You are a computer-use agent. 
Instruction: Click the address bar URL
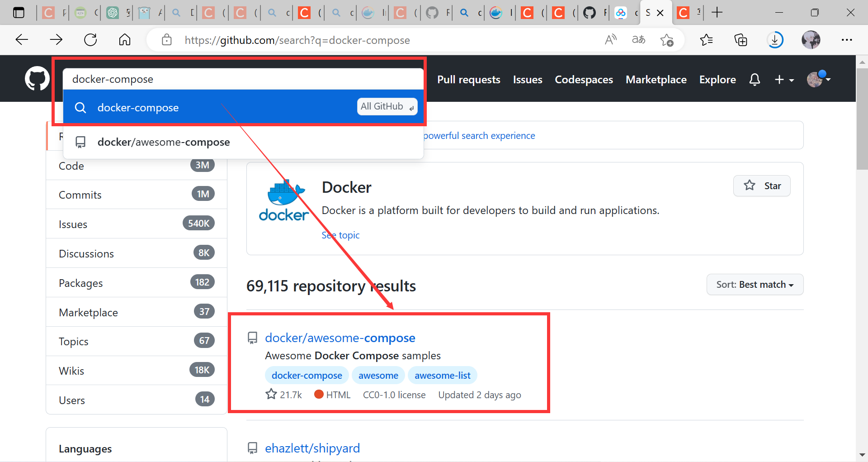click(297, 40)
